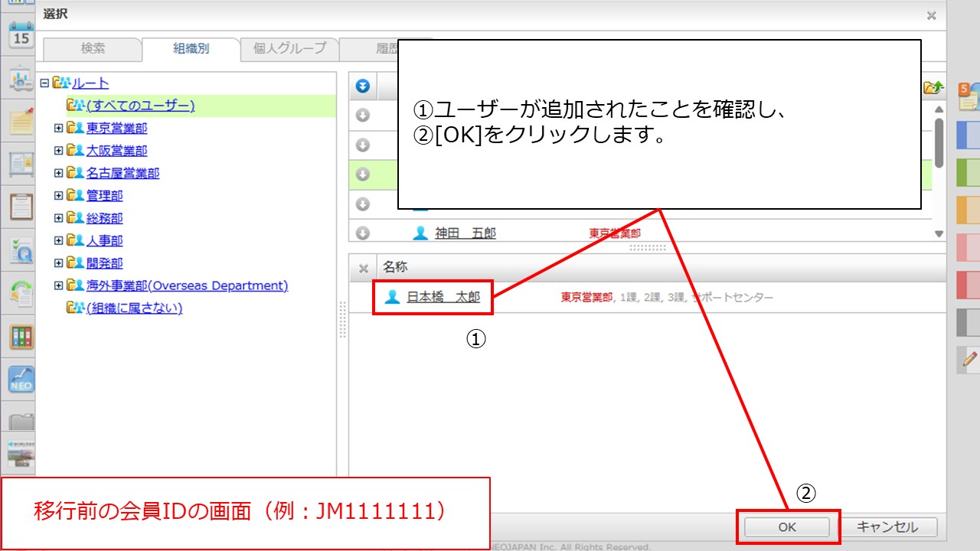The image size is (980, 551).
Task: Expand the 海外事業部(Overseas Department) node
Action: pyautogui.click(x=59, y=285)
